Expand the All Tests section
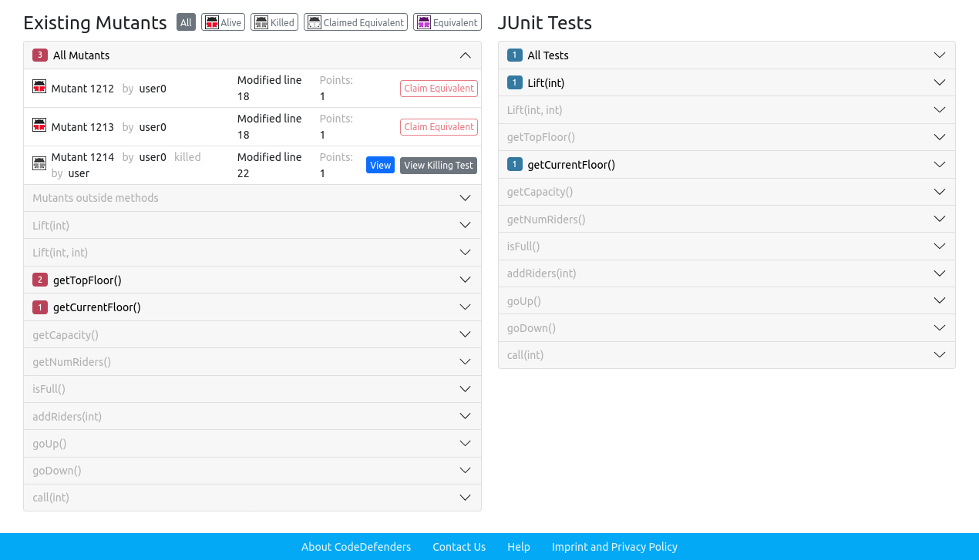The image size is (979, 560). coord(939,55)
